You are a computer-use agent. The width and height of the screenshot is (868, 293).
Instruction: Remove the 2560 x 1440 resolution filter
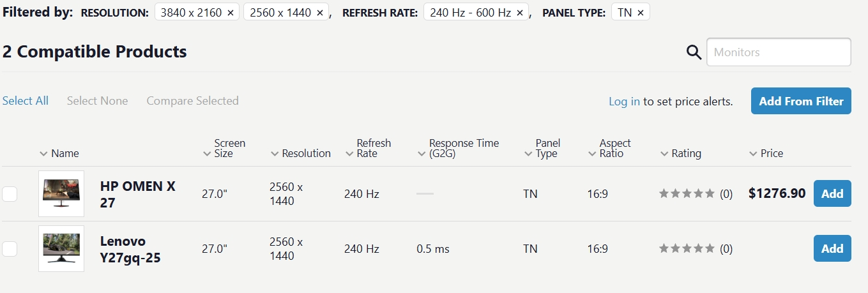pos(320,13)
